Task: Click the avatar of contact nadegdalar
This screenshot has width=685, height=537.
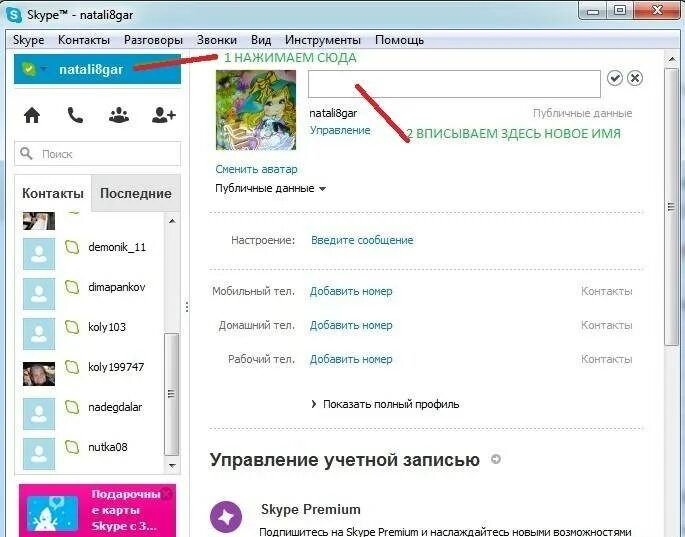Action: click(39, 414)
